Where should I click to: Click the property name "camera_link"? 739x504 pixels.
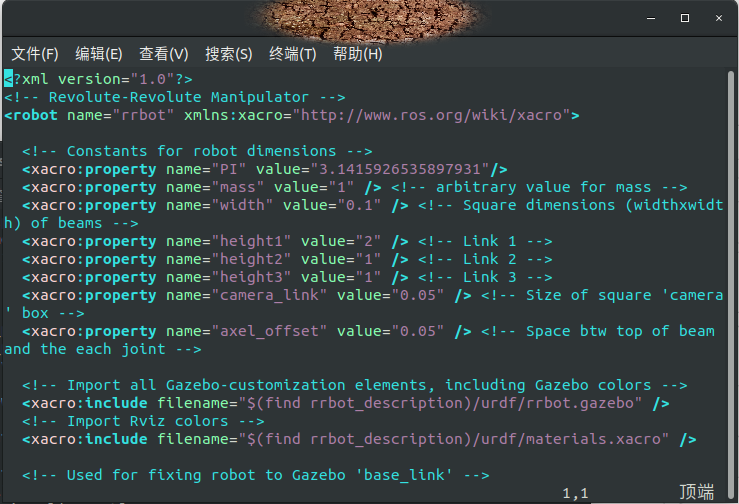269,295
